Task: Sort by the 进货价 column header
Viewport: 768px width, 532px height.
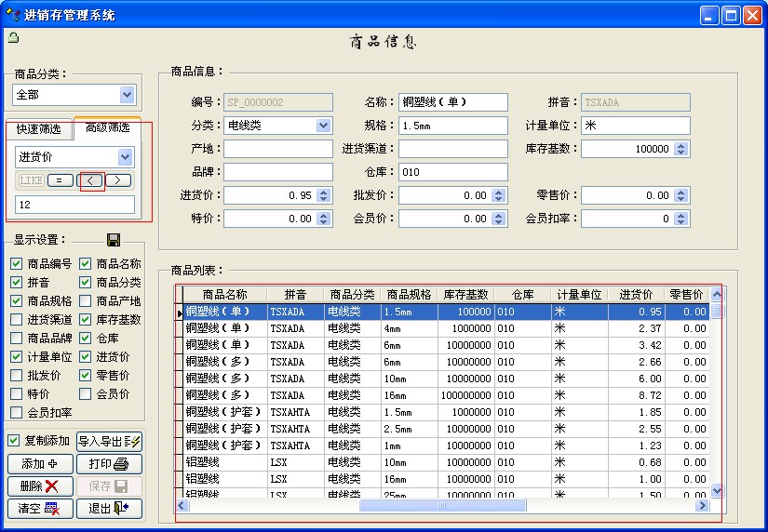Action: pos(636,295)
